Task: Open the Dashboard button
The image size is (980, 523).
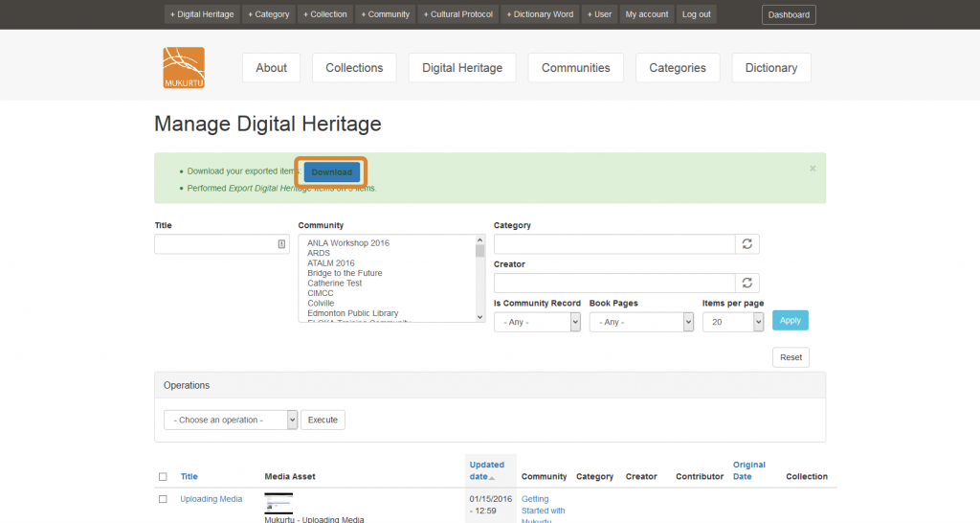Action: [x=789, y=14]
